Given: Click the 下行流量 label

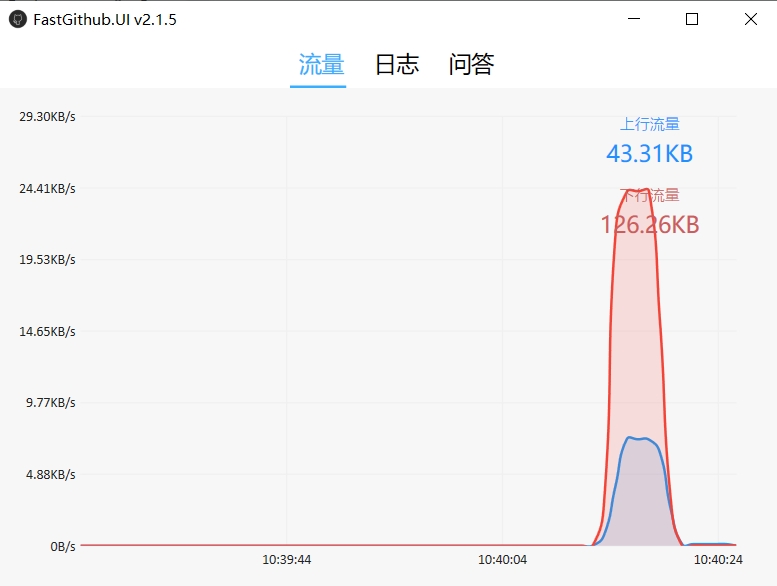Looking at the screenshot, I should pos(650,196).
